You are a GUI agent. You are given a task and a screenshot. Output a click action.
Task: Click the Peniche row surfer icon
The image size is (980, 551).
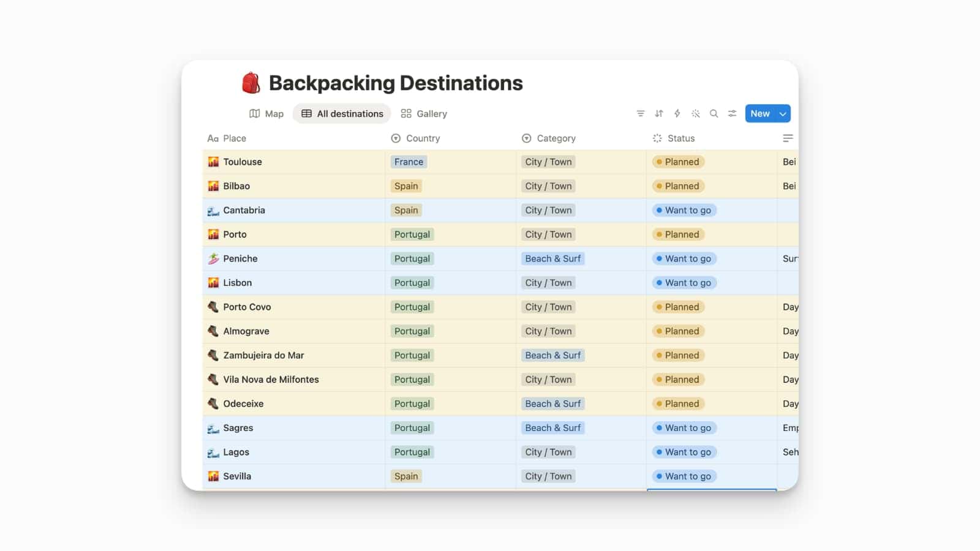click(213, 259)
